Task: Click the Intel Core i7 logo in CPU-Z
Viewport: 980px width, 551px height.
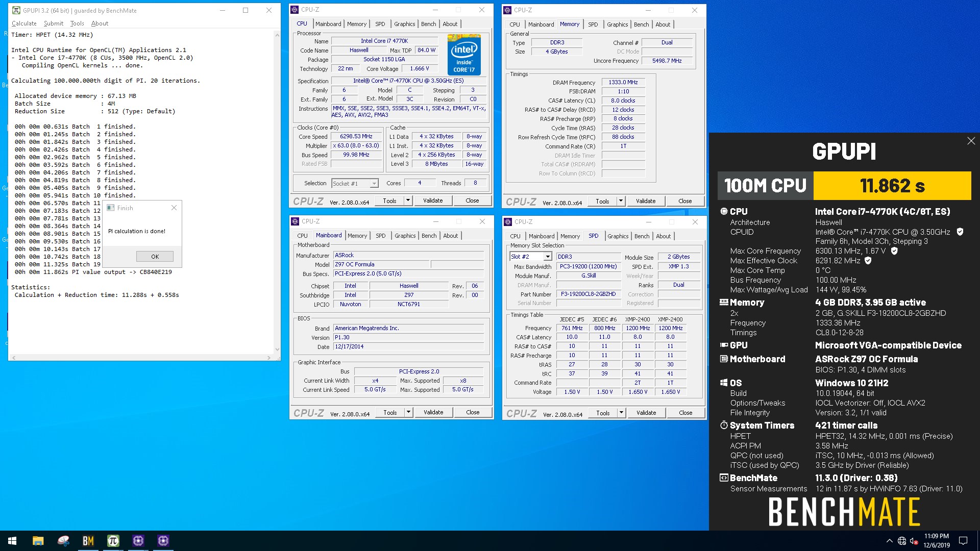Action: (464, 55)
